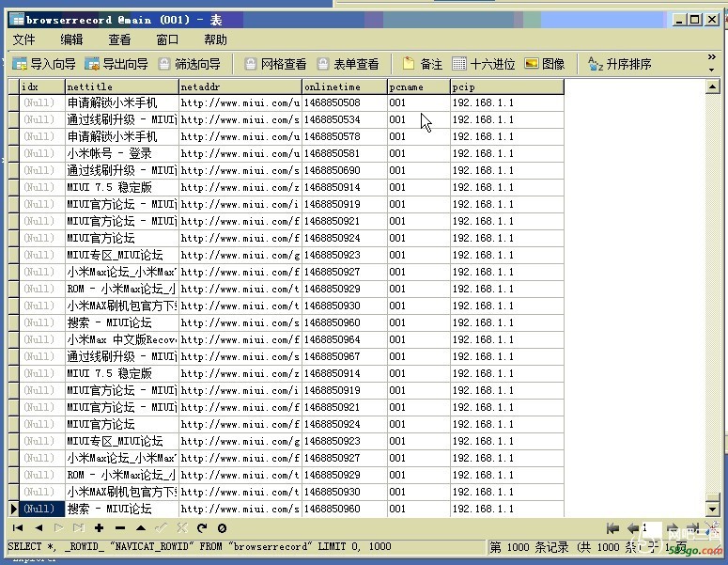Select the onlinetime cell 1468850508
This screenshot has width=728, height=565.
(x=345, y=102)
